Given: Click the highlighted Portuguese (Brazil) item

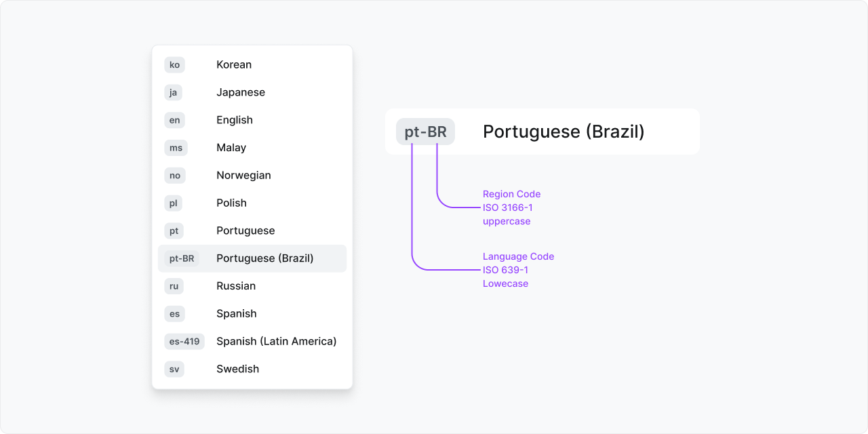Looking at the screenshot, I should click(252, 258).
